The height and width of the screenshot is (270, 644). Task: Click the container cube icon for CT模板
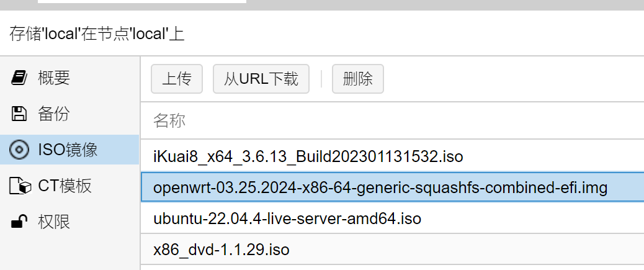pyautogui.click(x=20, y=186)
